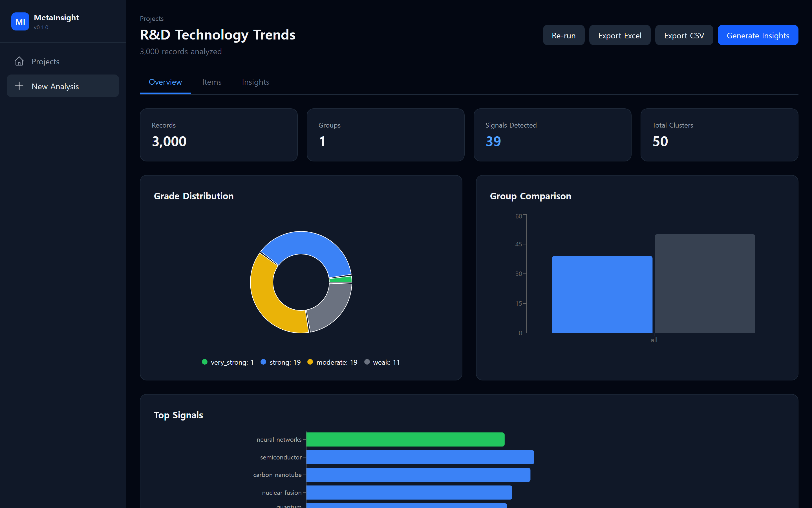The width and height of the screenshot is (812, 508).
Task: Click the moderate yellow legend dot
Action: [x=310, y=362]
